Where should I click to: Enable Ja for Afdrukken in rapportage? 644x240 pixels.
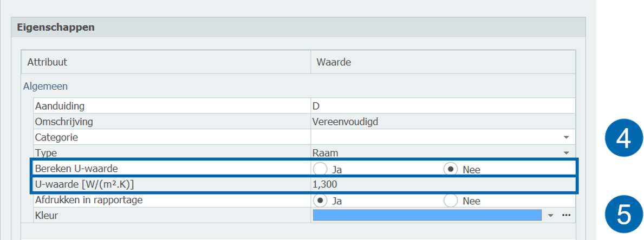[x=321, y=201]
